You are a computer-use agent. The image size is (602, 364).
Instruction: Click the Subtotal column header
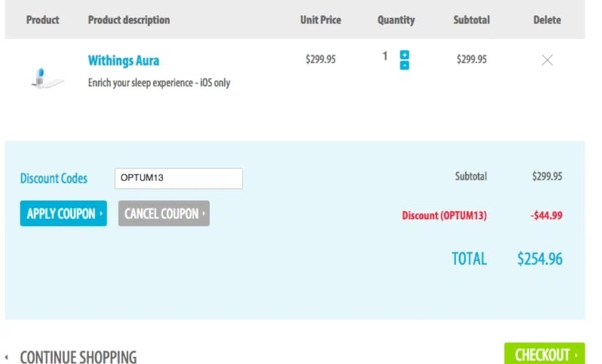tap(471, 20)
